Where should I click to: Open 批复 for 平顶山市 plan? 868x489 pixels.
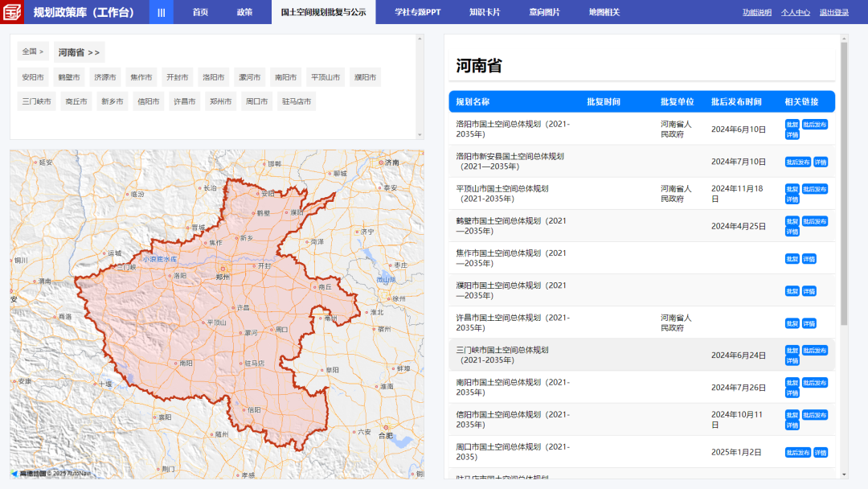tap(792, 189)
